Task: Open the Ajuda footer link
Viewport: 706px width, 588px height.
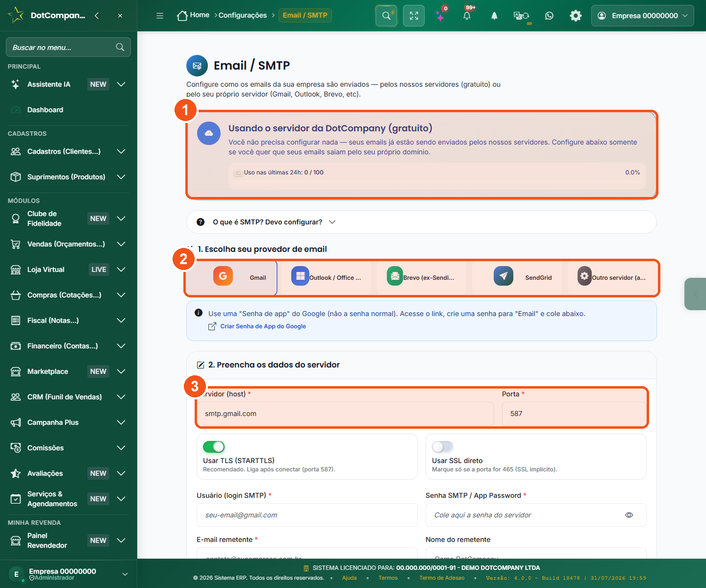Action: (350, 578)
